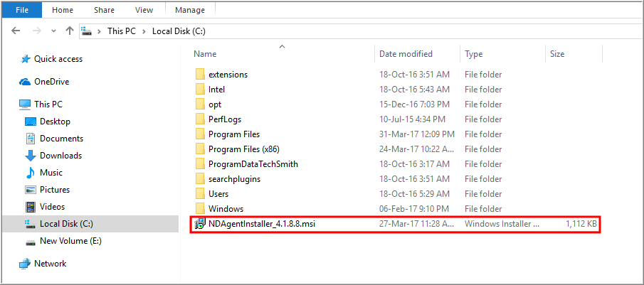Click the Downloads arrow icon
This screenshot has width=644, height=285.
click(x=31, y=156)
